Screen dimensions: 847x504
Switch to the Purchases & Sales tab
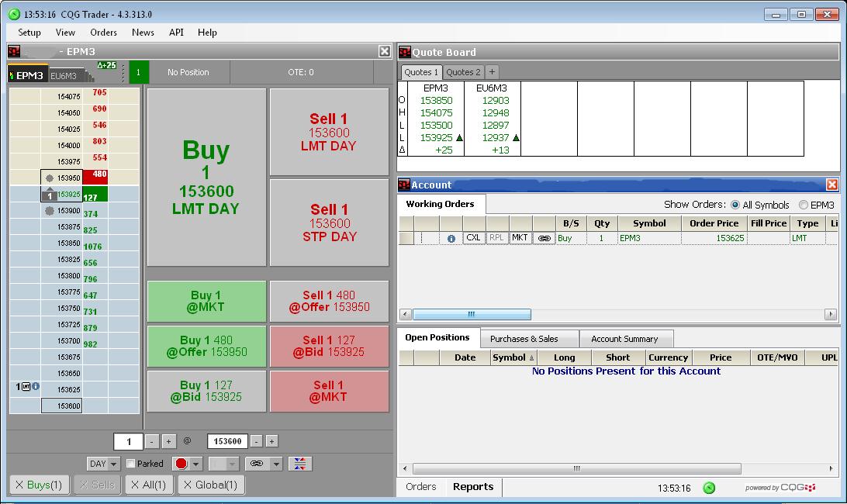coord(524,339)
